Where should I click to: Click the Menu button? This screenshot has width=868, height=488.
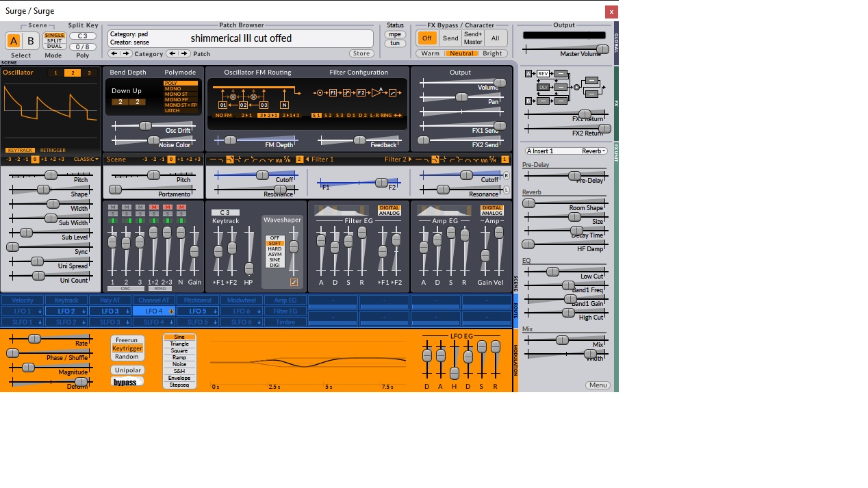598,385
